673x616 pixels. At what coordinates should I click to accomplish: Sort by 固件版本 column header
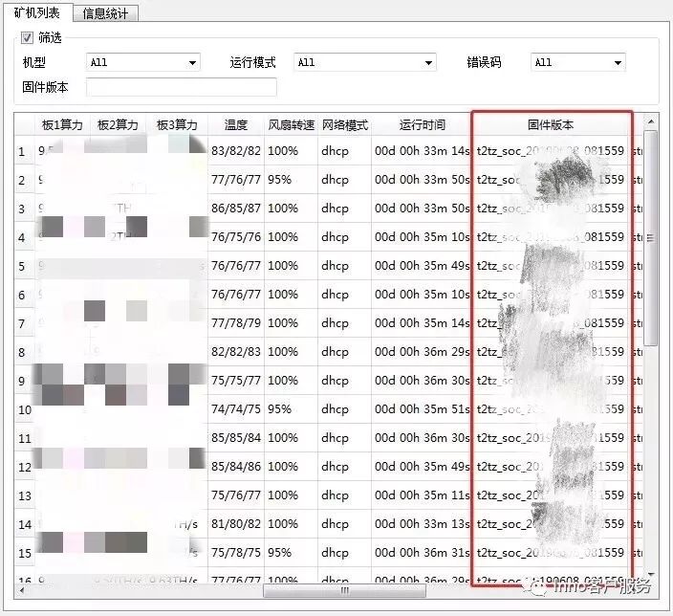[551, 125]
